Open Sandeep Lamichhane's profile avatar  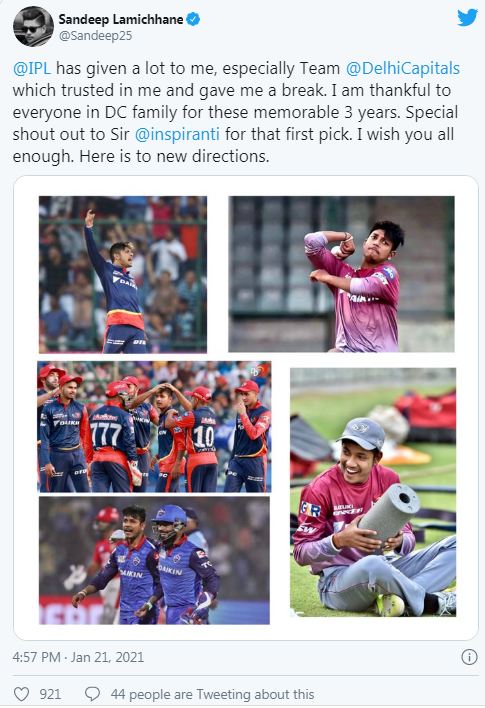(33, 27)
